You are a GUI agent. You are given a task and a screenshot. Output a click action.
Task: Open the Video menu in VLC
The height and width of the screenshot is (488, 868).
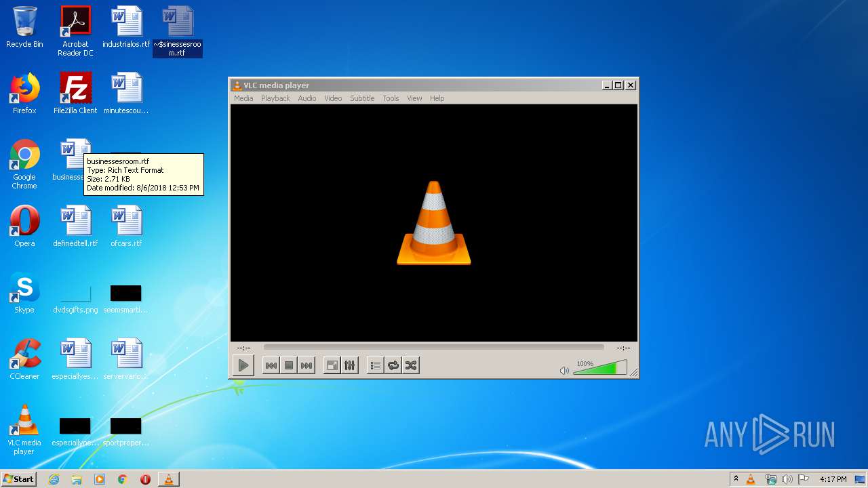[x=333, y=98]
